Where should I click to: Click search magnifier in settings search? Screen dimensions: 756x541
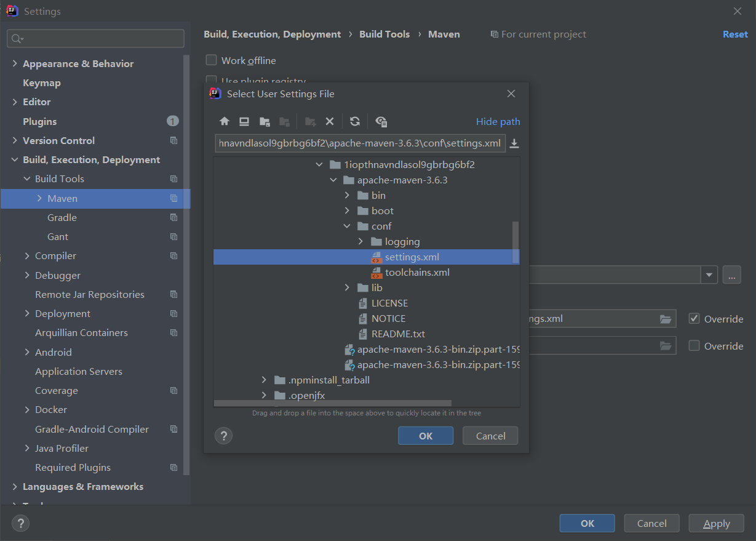(16, 39)
